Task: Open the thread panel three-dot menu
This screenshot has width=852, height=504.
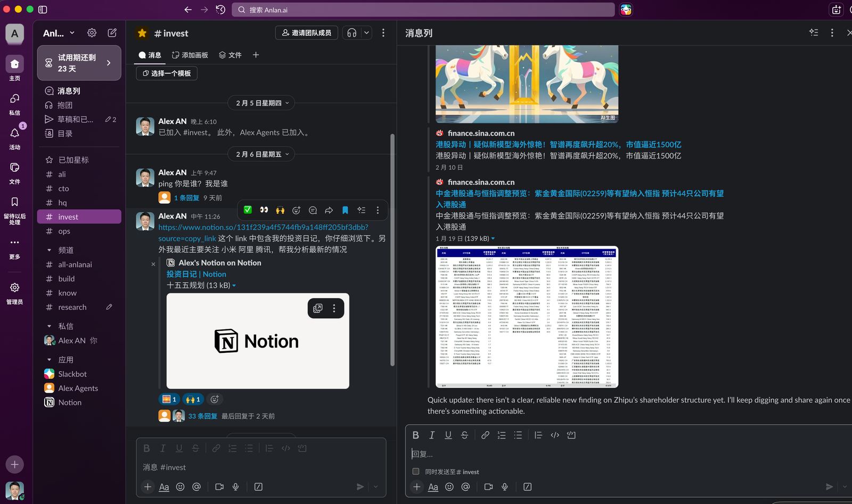Action: point(832,33)
